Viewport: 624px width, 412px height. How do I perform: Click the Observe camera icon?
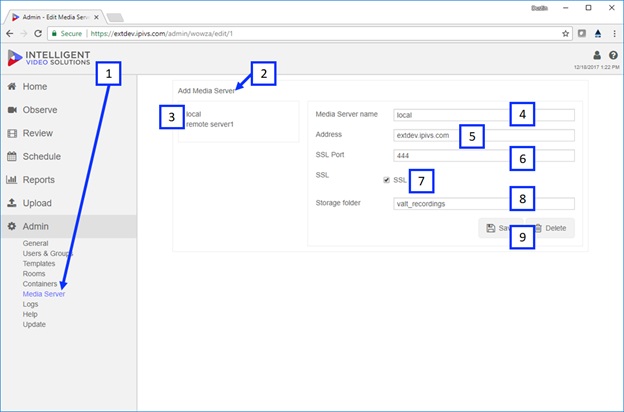point(12,110)
